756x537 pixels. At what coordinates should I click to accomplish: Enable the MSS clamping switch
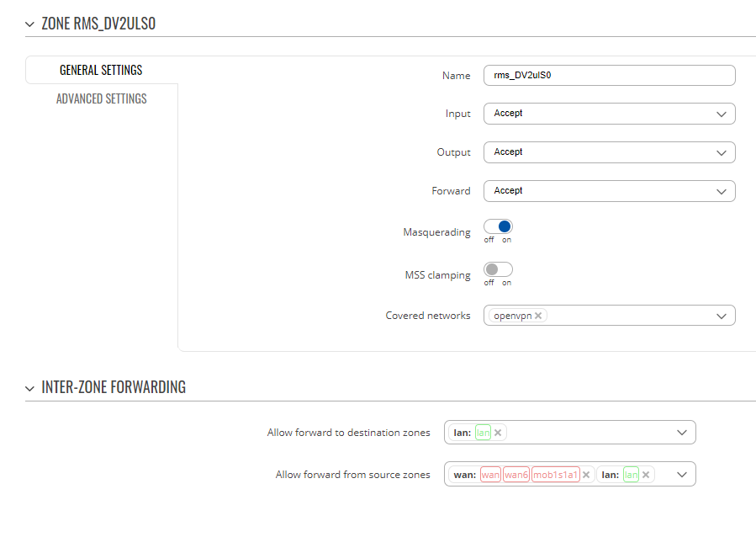coord(498,269)
